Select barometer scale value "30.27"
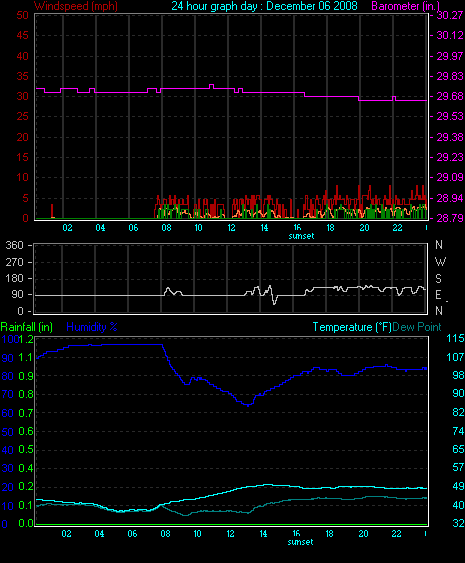The image size is (465, 563). pos(450,15)
